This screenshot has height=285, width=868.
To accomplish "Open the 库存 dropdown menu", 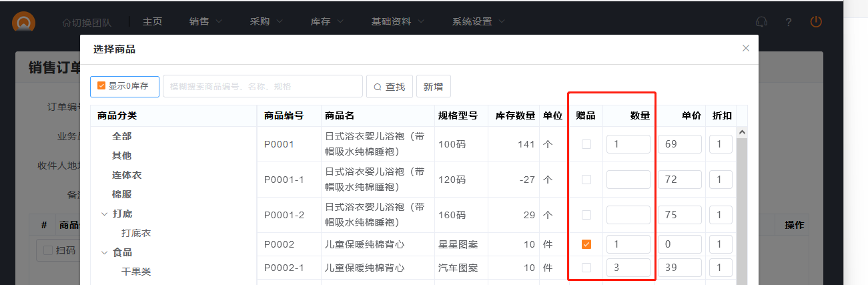I will click(x=327, y=21).
